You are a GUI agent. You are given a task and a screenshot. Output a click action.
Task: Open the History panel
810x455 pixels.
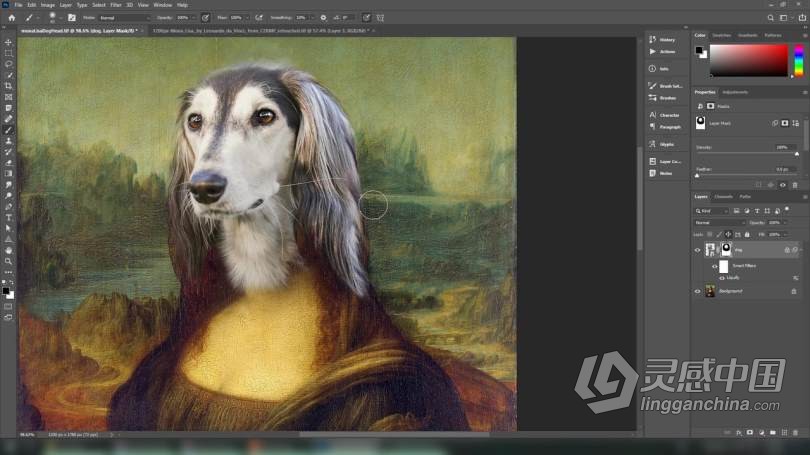click(x=663, y=39)
